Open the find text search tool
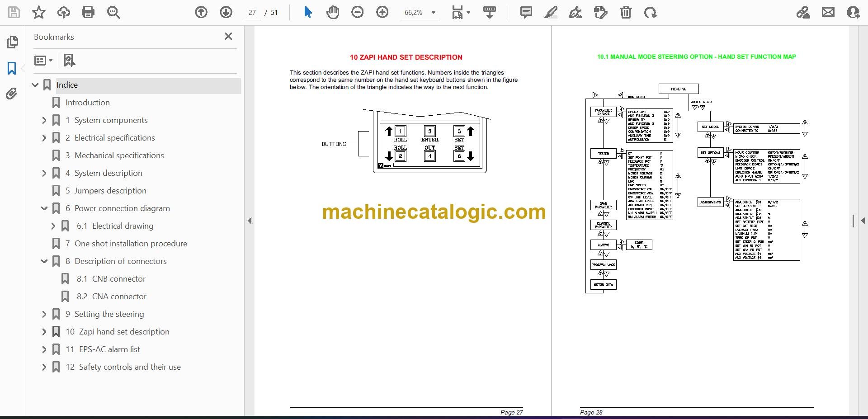868x419 pixels. (x=113, y=12)
